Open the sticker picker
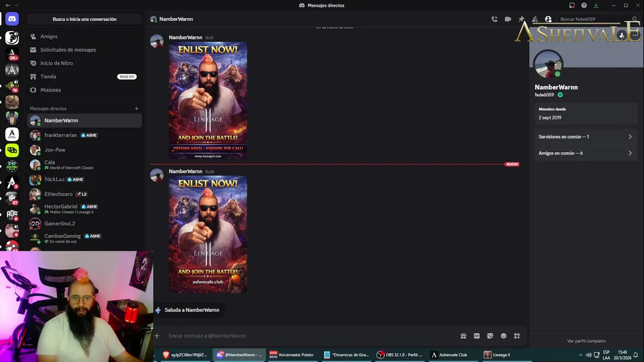The image size is (644, 362). tap(490, 336)
